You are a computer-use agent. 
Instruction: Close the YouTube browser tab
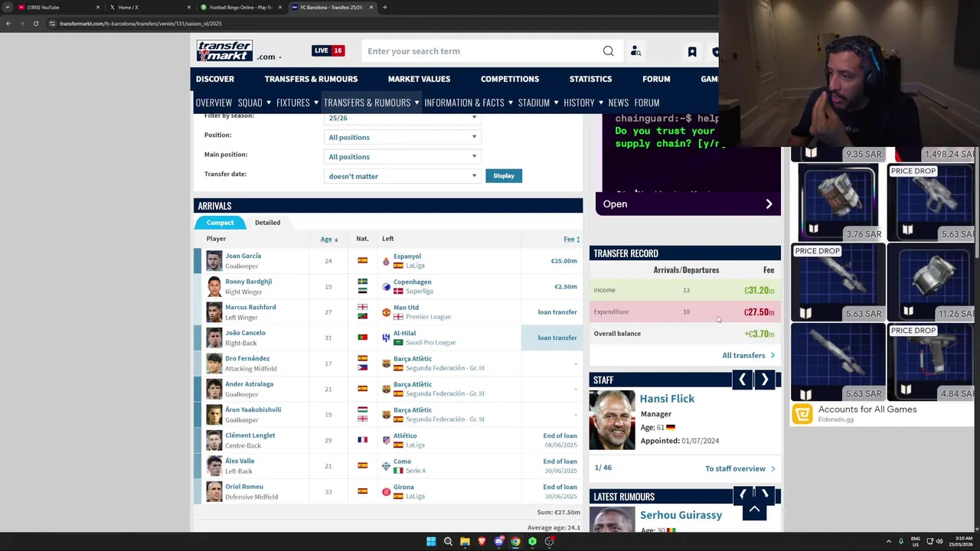pyautogui.click(x=98, y=7)
